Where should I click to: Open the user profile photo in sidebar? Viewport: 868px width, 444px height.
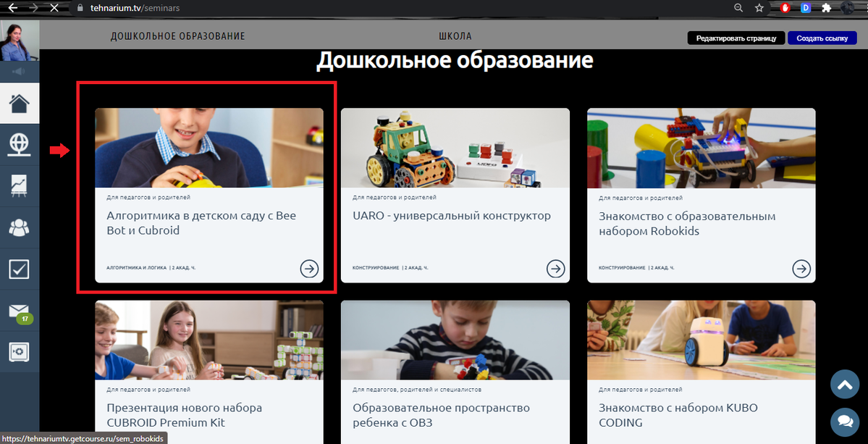click(20, 41)
